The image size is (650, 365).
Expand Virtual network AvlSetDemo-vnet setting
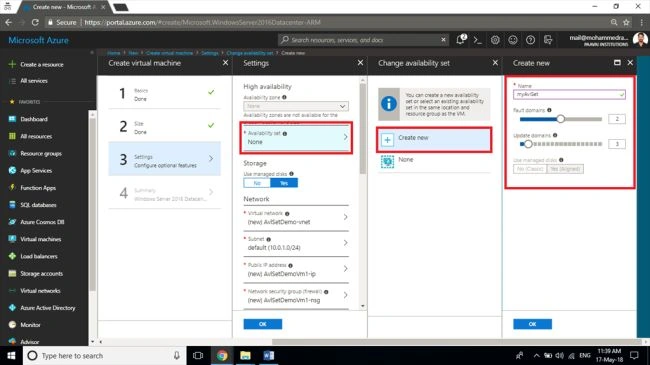pos(296,218)
